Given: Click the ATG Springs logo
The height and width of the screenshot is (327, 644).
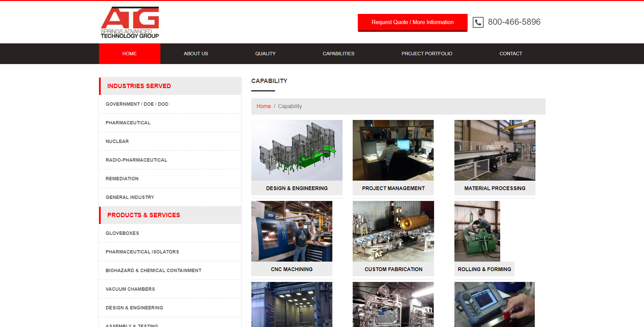Looking at the screenshot, I should point(130,22).
